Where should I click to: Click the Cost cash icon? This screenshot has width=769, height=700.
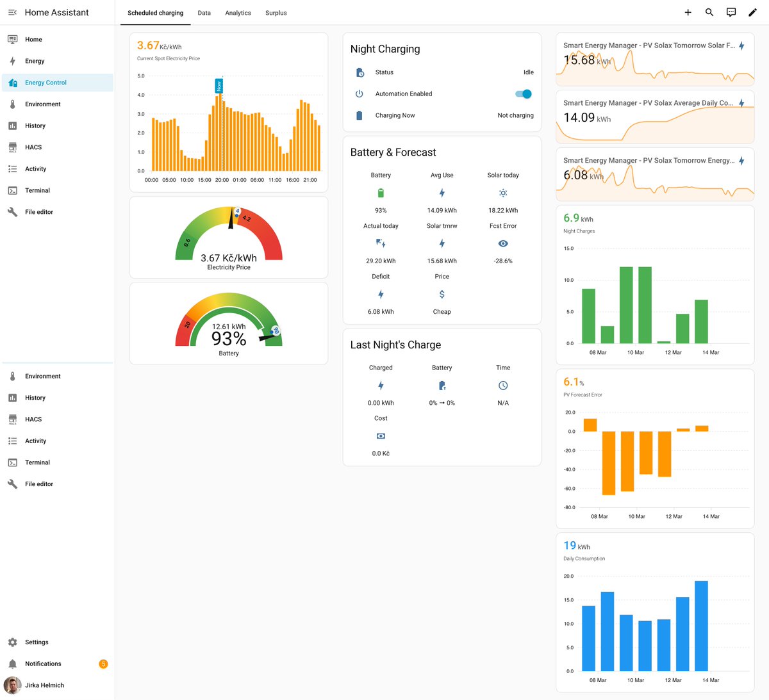click(x=381, y=436)
